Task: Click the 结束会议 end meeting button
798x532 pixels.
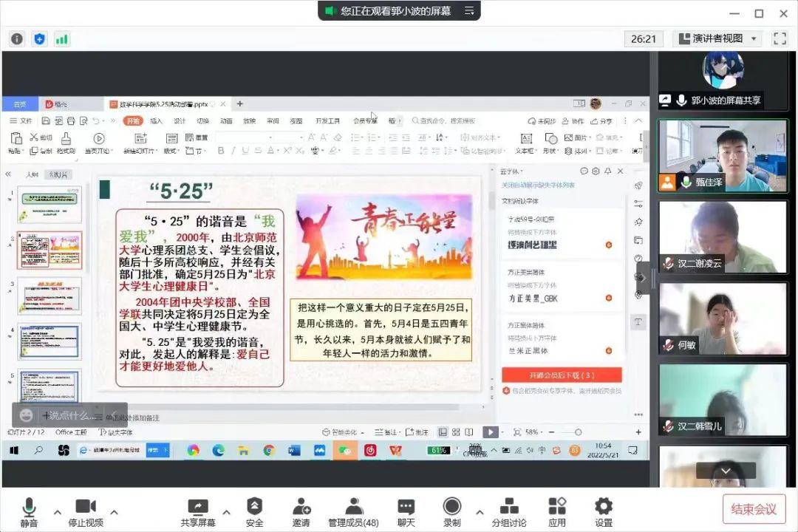Action: point(754,508)
